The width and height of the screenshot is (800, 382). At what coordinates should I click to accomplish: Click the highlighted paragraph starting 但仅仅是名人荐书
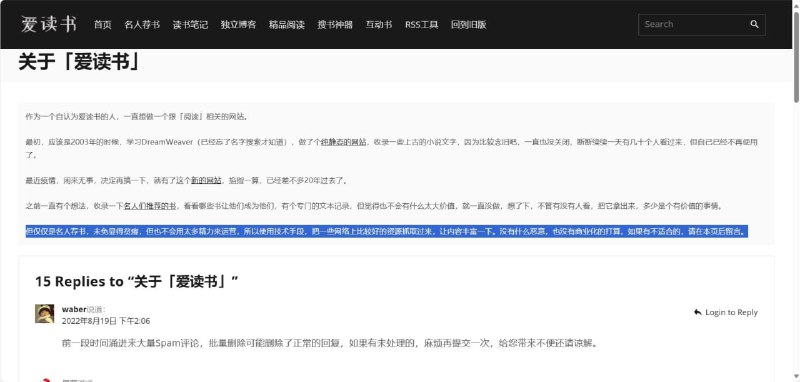point(387,232)
